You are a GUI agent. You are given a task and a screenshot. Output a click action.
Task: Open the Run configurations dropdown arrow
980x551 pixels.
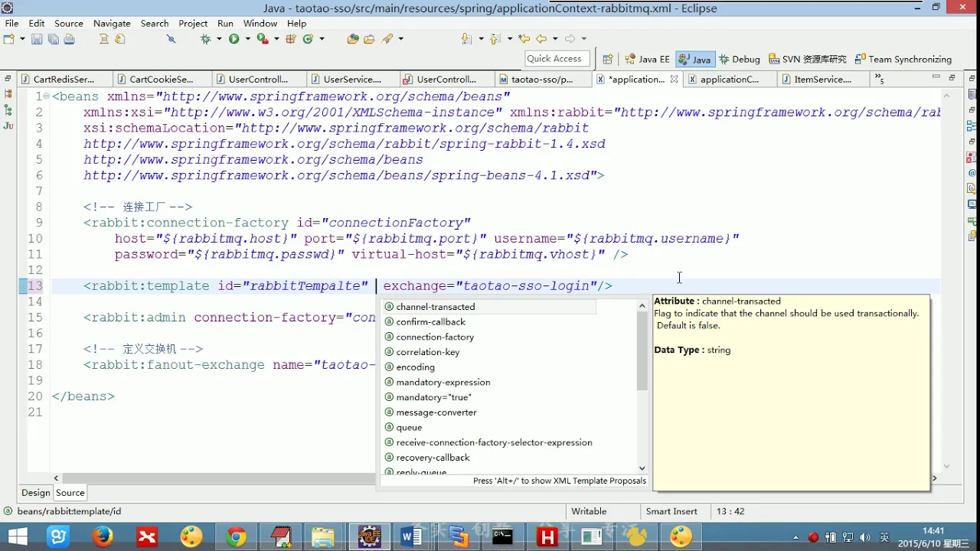point(247,39)
